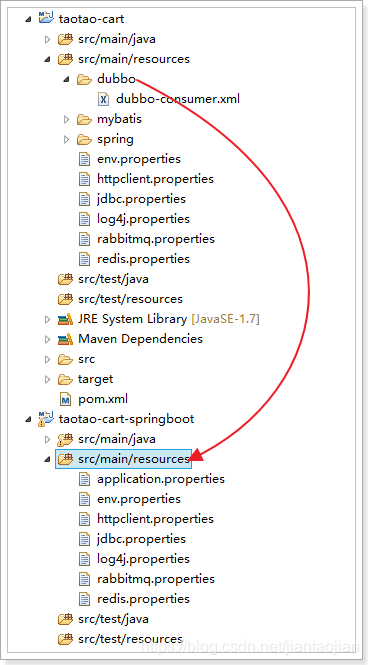Collapse springboot src/main/resources node
Viewport: 368px width, 665px height.
pyautogui.click(x=47, y=460)
